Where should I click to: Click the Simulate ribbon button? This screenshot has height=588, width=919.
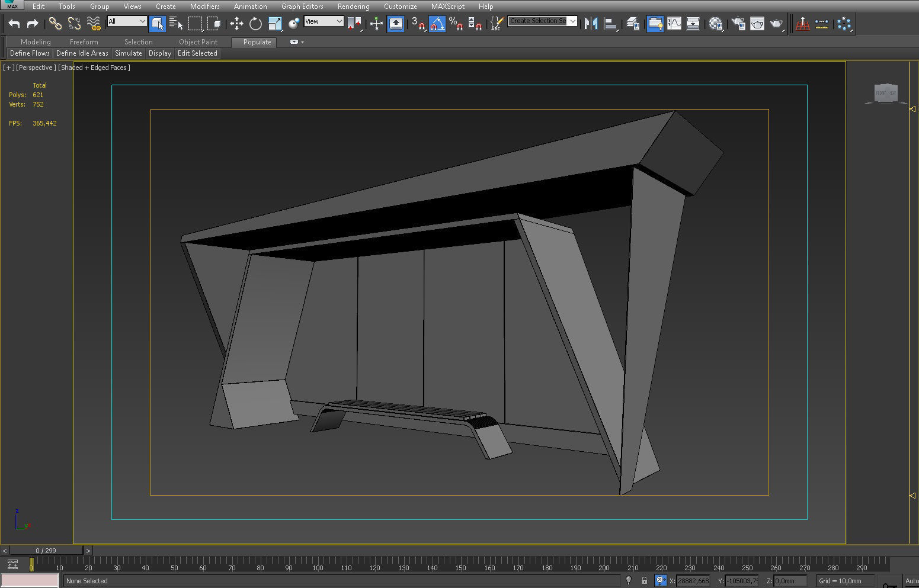point(129,53)
